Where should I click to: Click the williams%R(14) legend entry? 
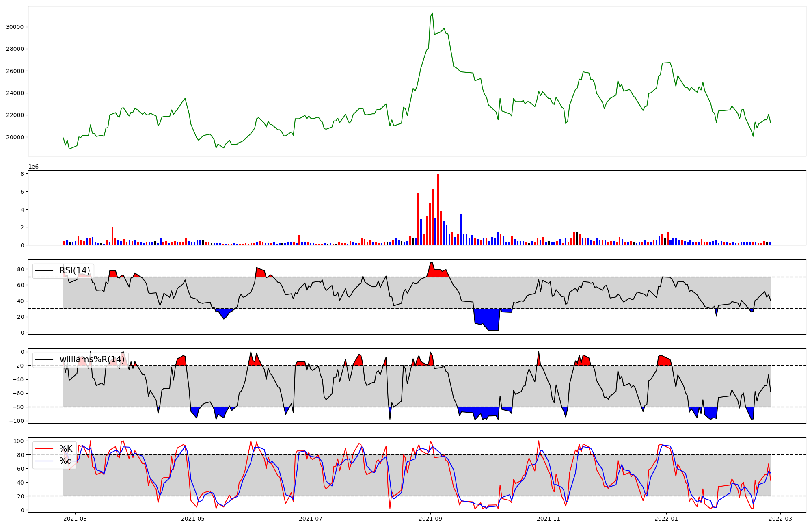pos(92,359)
